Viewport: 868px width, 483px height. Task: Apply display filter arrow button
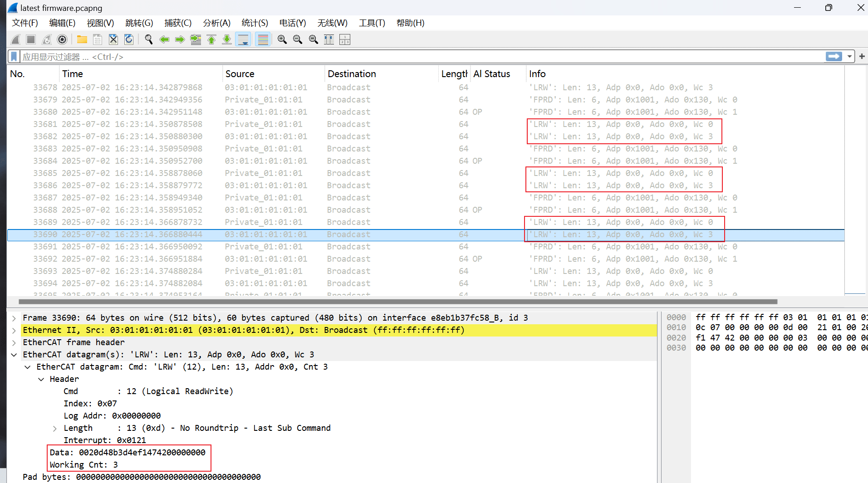834,56
